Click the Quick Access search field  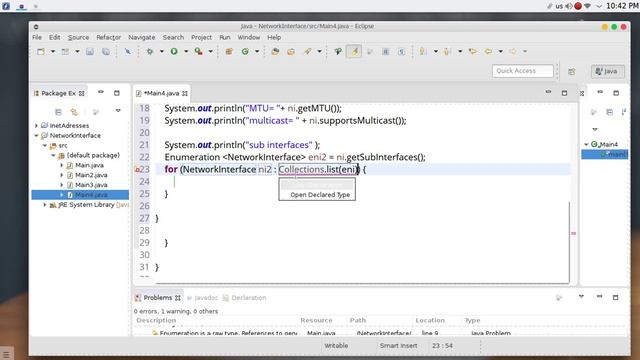(x=523, y=71)
